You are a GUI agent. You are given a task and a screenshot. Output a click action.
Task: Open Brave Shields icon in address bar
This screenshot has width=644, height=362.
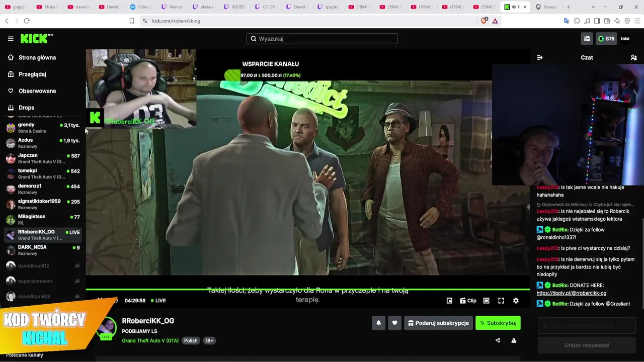[484, 21]
